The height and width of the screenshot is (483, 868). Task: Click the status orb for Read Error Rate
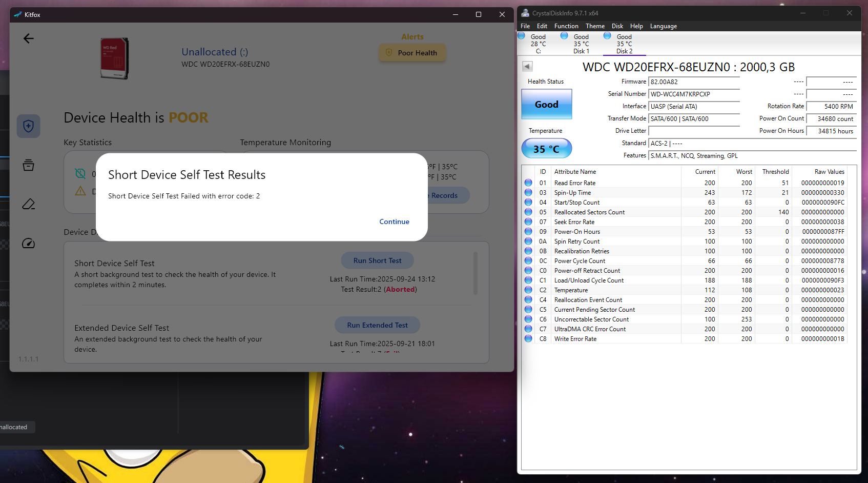[528, 183]
